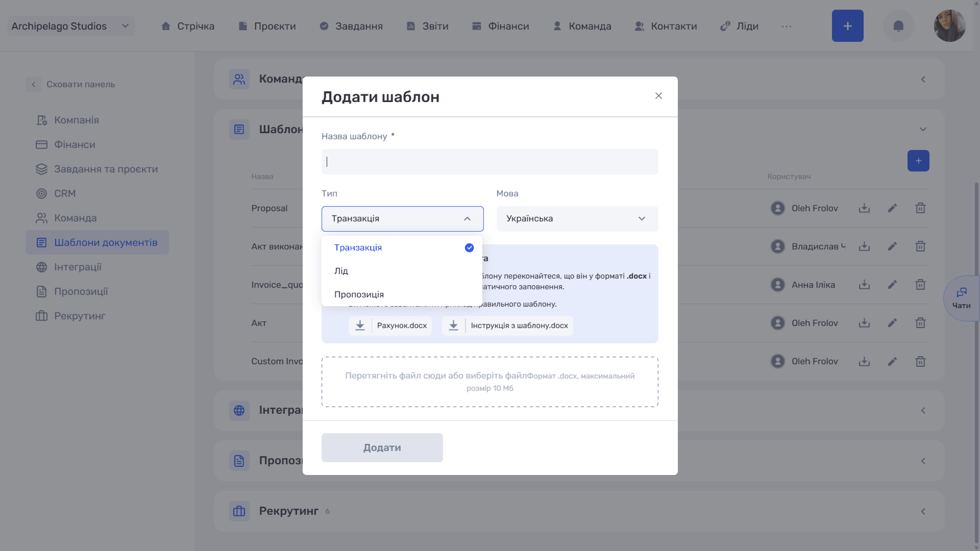The height and width of the screenshot is (551, 980).
Task: Delete the Proposal template row
Action: pos(920,208)
